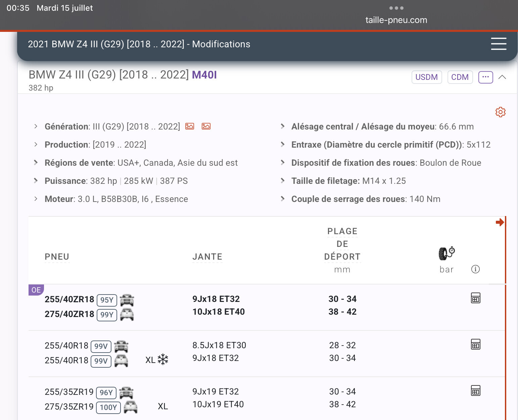
Task: Click the JANTE column header
Action: pos(207,257)
